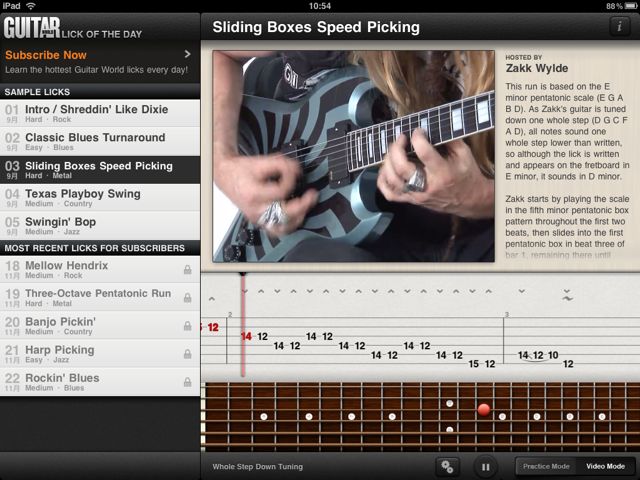Click the red highlighted 14 tab note
Image resolution: width=640 pixels, height=480 pixels.
click(246, 336)
